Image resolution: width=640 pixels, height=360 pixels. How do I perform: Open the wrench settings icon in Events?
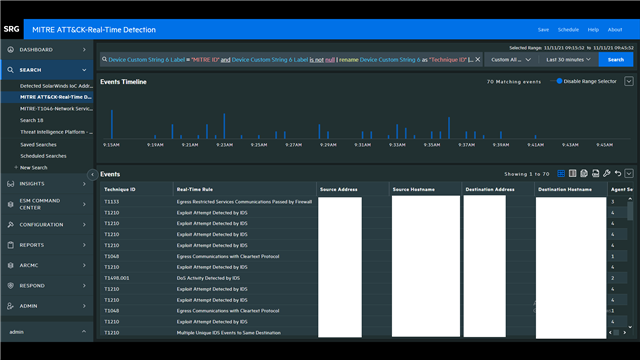point(607,174)
